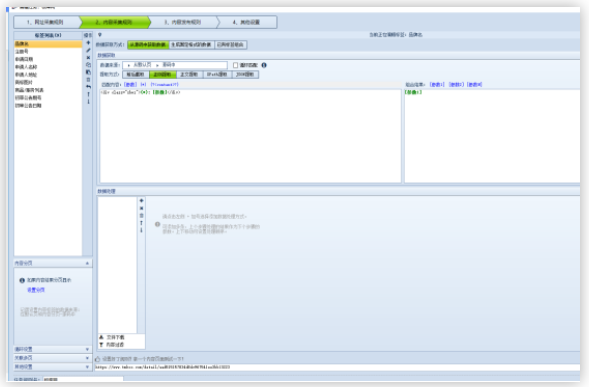
Task: Expand the 循环设置 section
Action: click(87, 349)
